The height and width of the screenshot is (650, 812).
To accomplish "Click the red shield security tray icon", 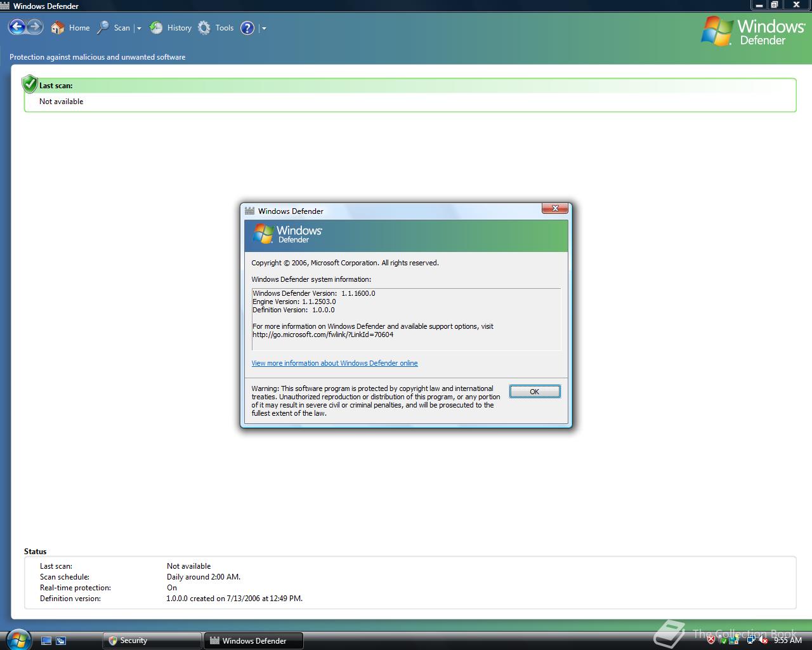I will tap(712, 640).
